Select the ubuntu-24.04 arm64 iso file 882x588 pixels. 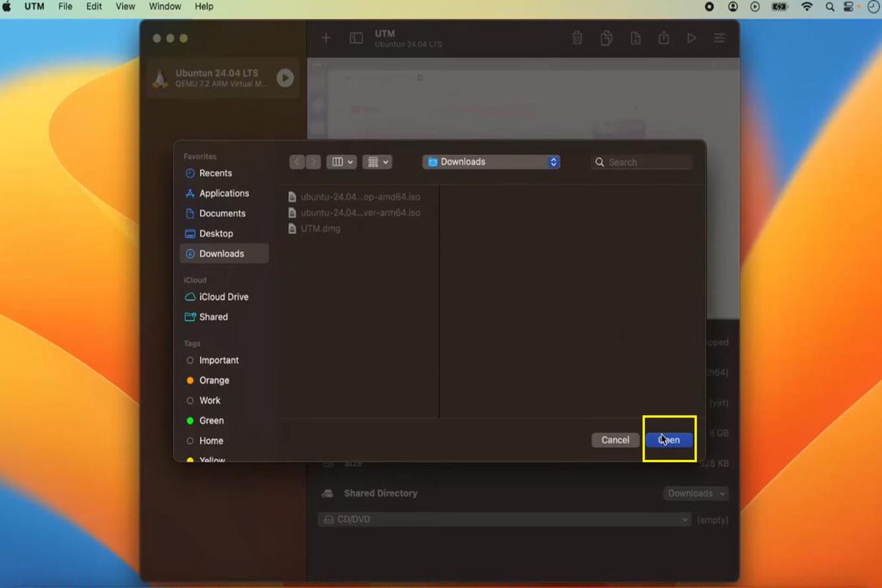coord(355,213)
